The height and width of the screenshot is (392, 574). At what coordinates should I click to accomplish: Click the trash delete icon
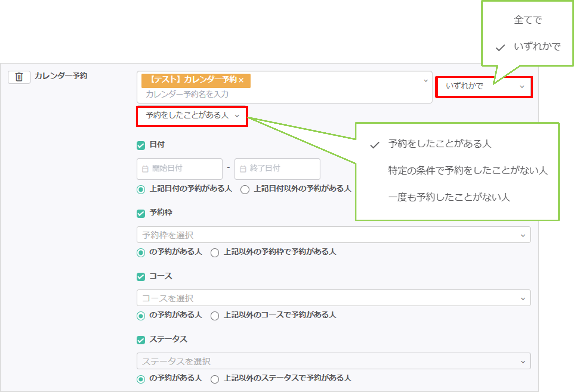coord(19,77)
